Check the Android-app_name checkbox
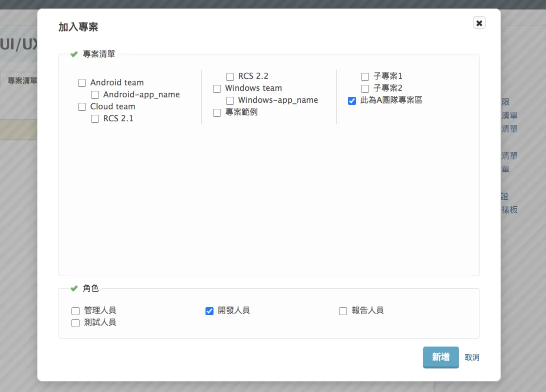The width and height of the screenshot is (546, 392). pyautogui.click(x=94, y=95)
